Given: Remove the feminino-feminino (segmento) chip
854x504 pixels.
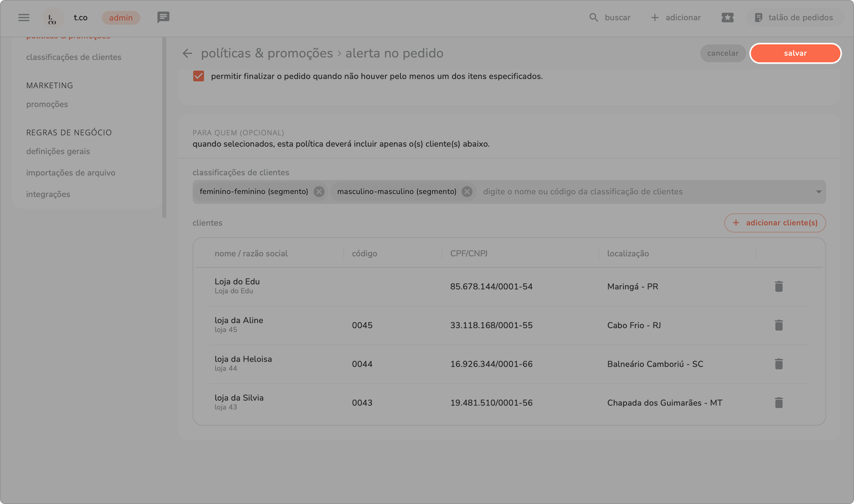Looking at the screenshot, I should coord(319,191).
